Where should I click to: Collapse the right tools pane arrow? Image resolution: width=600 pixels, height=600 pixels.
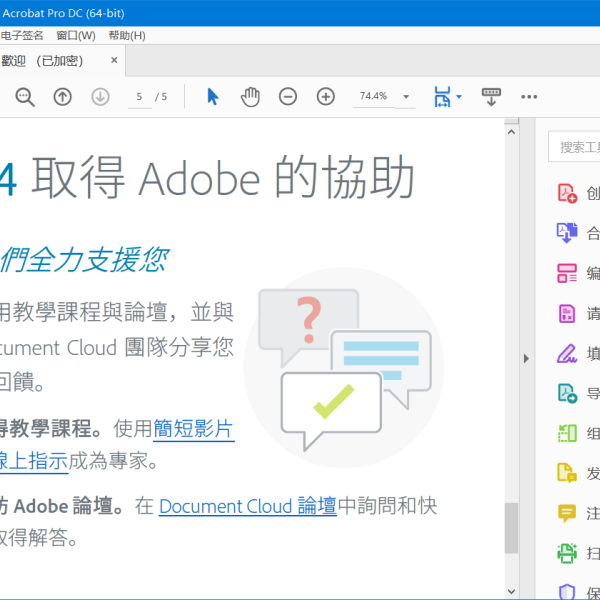[527, 359]
